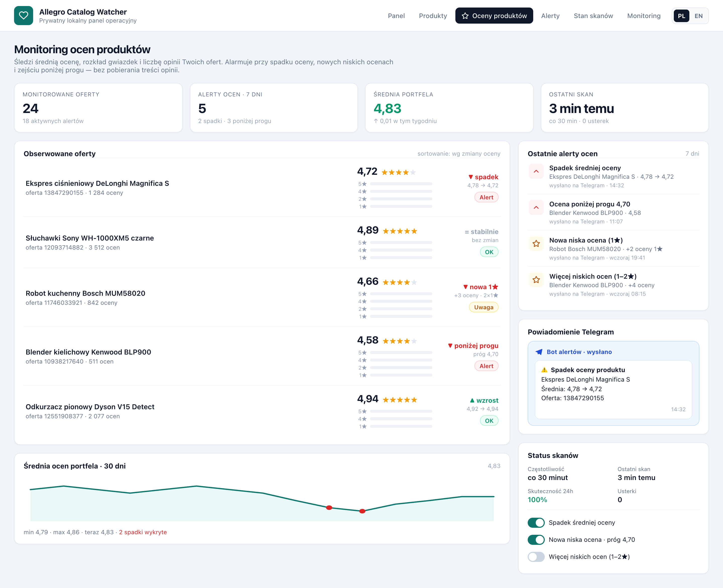Click the star icon for Więcej niskich ocen alert
The height and width of the screenshot is (588, 723).
[536, 280]
